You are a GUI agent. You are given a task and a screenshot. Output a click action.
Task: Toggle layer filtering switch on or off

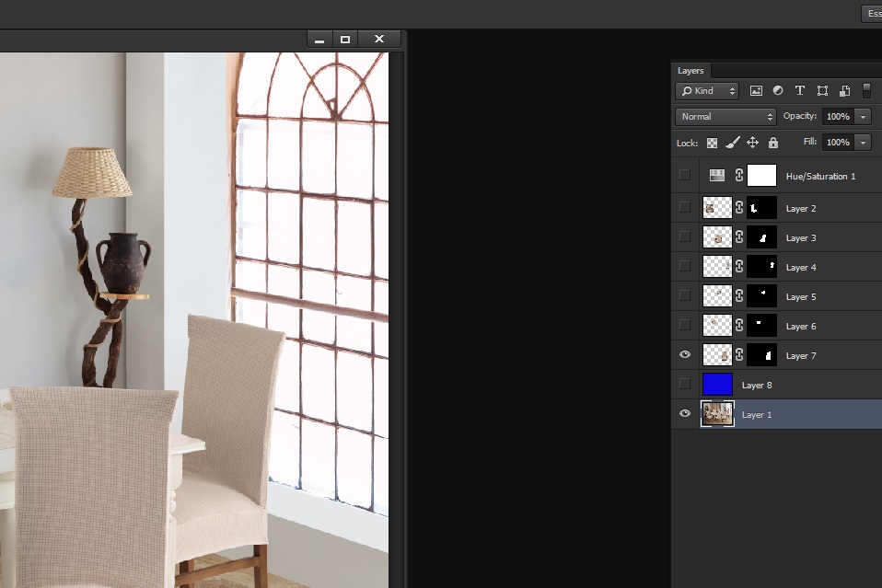pyautogui.click(x=867, y=90)
